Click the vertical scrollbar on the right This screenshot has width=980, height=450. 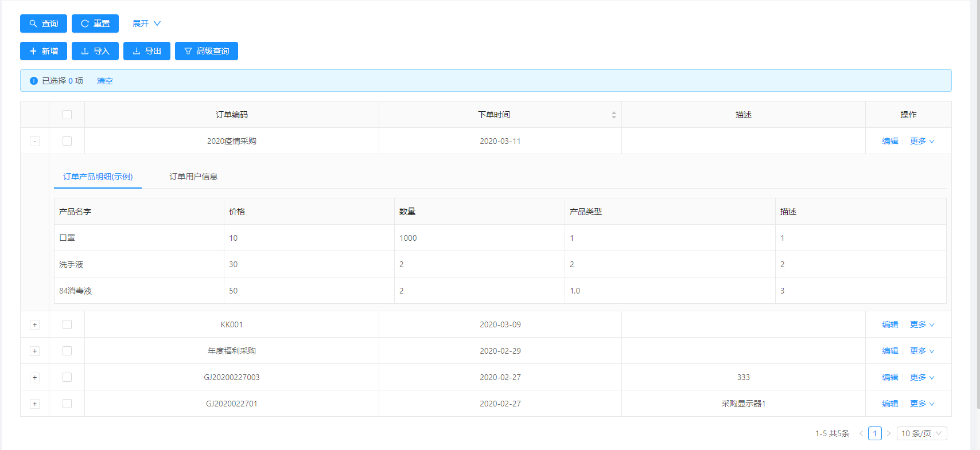(977, 204)
